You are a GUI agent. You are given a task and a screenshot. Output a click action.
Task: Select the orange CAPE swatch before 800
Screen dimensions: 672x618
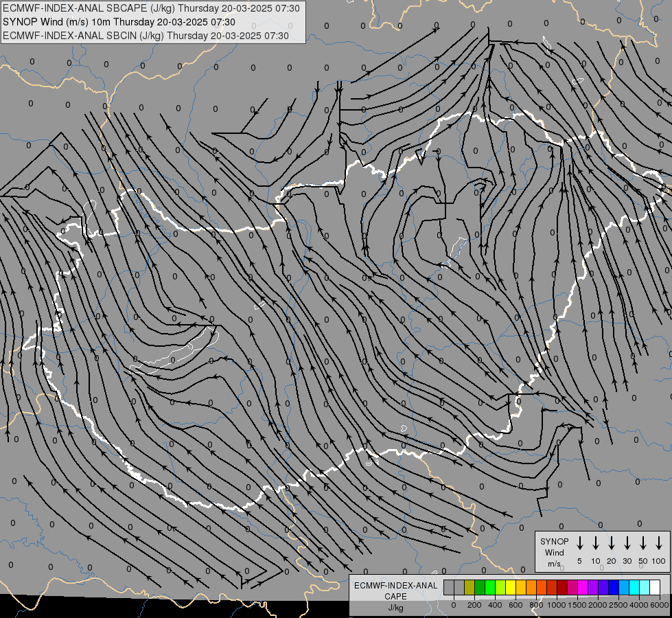pyautogui.click(x=531, y=587)
